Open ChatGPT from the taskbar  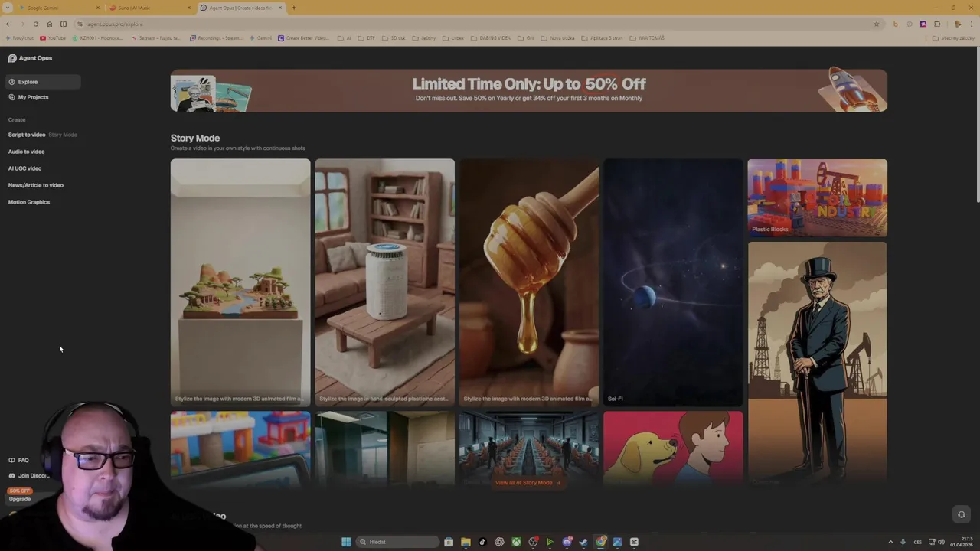click(499, 542)
